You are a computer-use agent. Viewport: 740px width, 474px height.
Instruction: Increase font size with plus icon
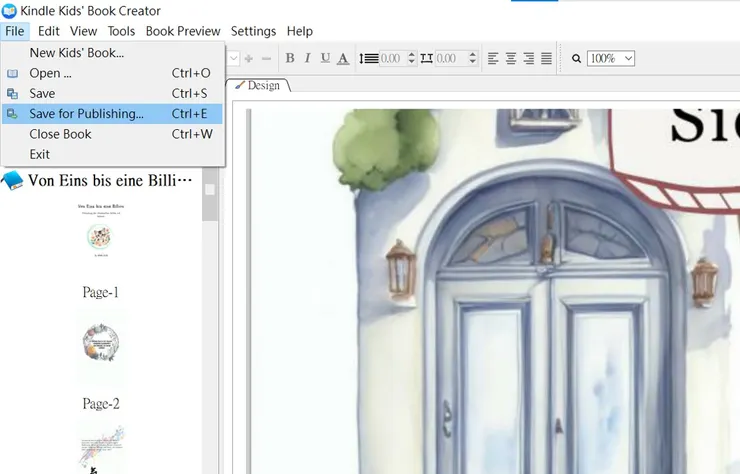[249, 59]
